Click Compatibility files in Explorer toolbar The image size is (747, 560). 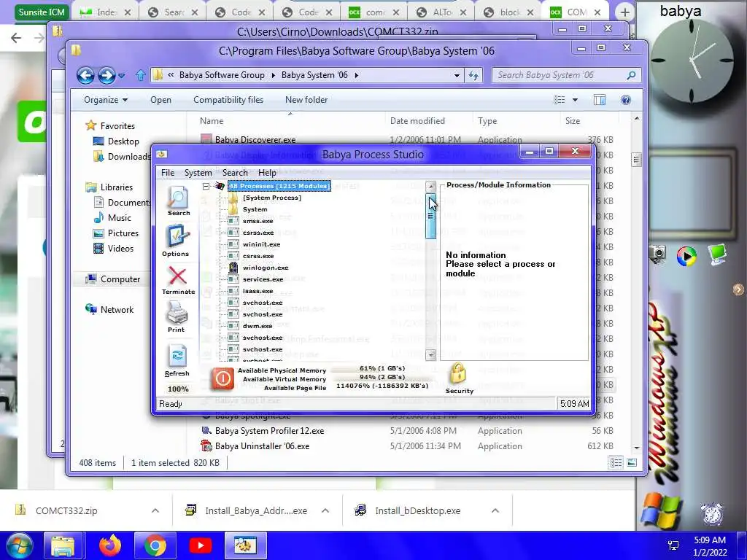[228, 100]
